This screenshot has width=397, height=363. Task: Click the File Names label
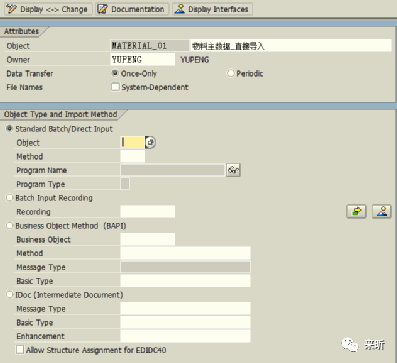24,87
